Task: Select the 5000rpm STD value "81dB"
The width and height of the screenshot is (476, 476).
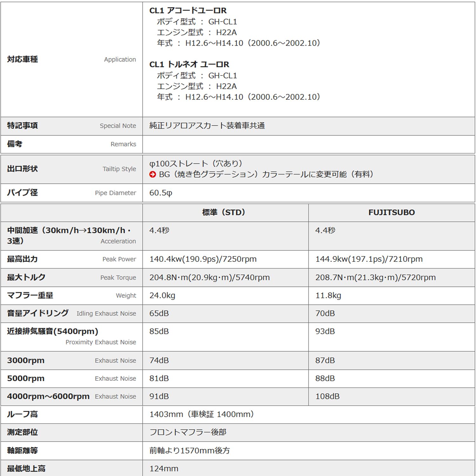Action: 159,379
